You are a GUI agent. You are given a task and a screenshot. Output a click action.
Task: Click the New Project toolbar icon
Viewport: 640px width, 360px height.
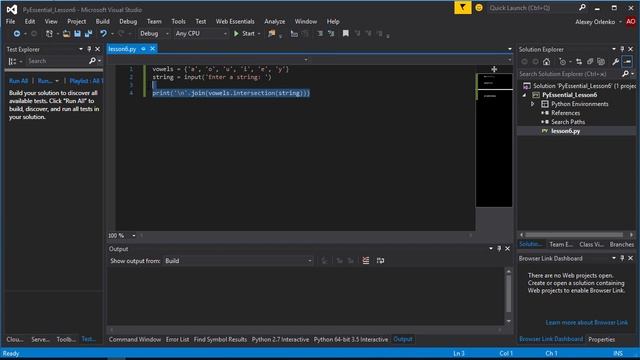49,33
